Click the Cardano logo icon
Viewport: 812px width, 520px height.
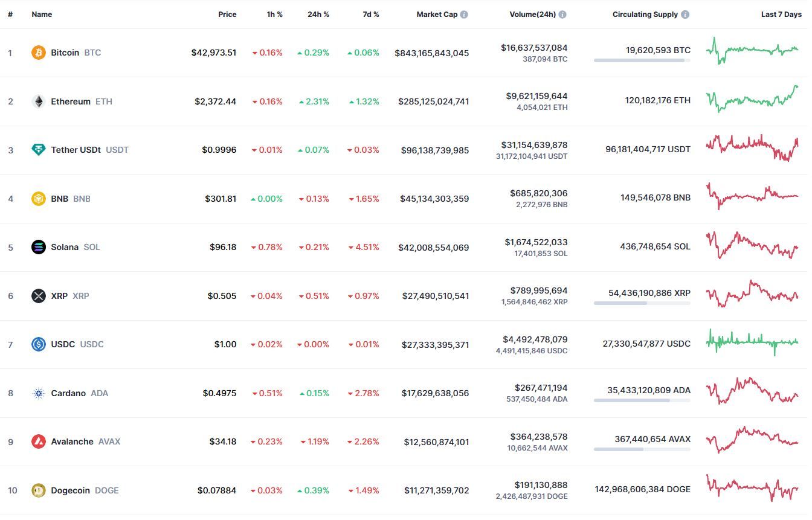pos(39,393)
